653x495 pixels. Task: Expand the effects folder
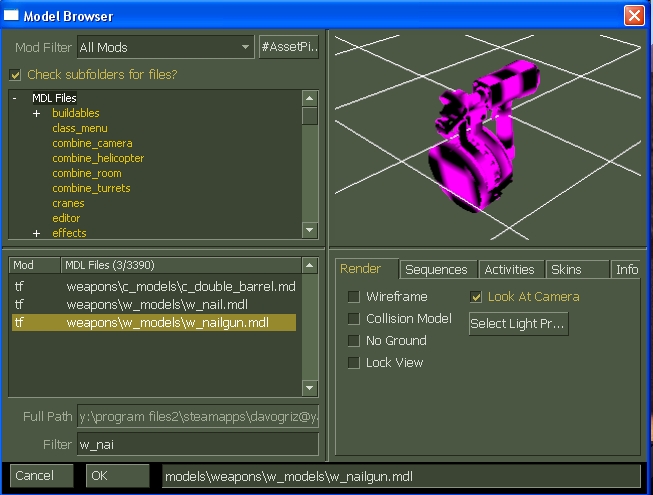[x=37, y=233]
